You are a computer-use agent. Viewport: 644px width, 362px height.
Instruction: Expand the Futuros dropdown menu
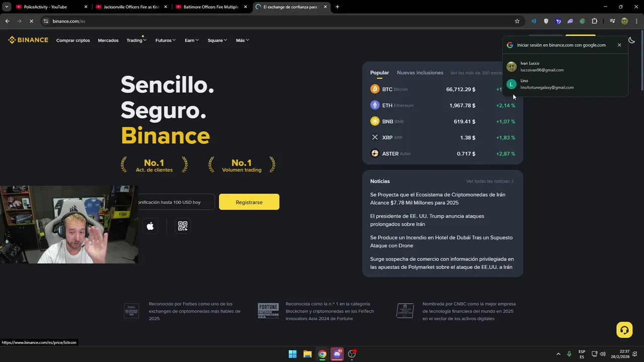click(x=166, y=40)
